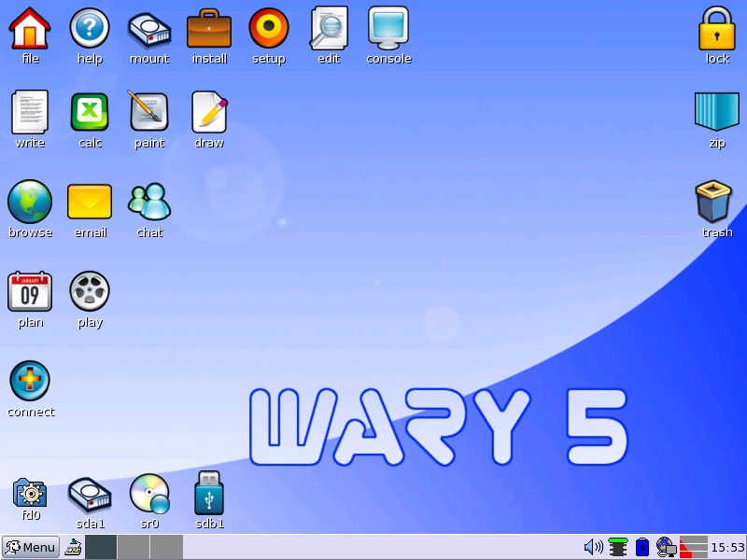Viewport: 747px width, 560px height.
Task: Open the file manager home icon
Action: coord(30,28)
